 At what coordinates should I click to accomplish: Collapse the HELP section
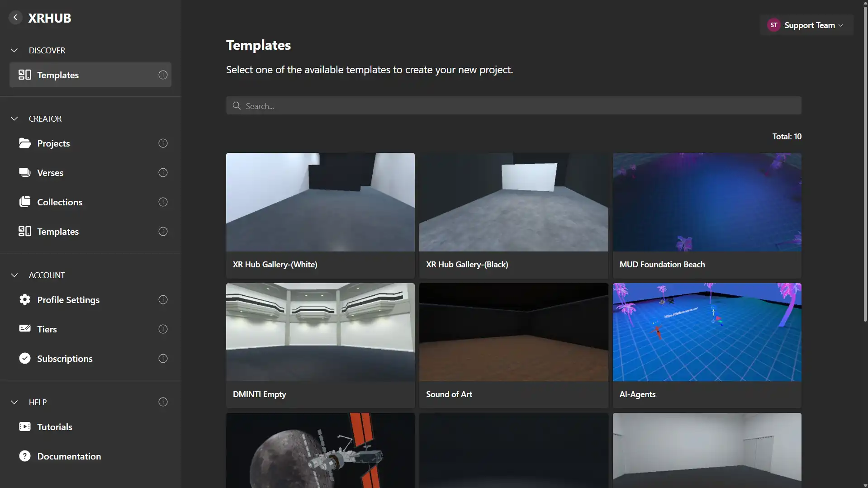pyautogui.click(x=14, y=402)
